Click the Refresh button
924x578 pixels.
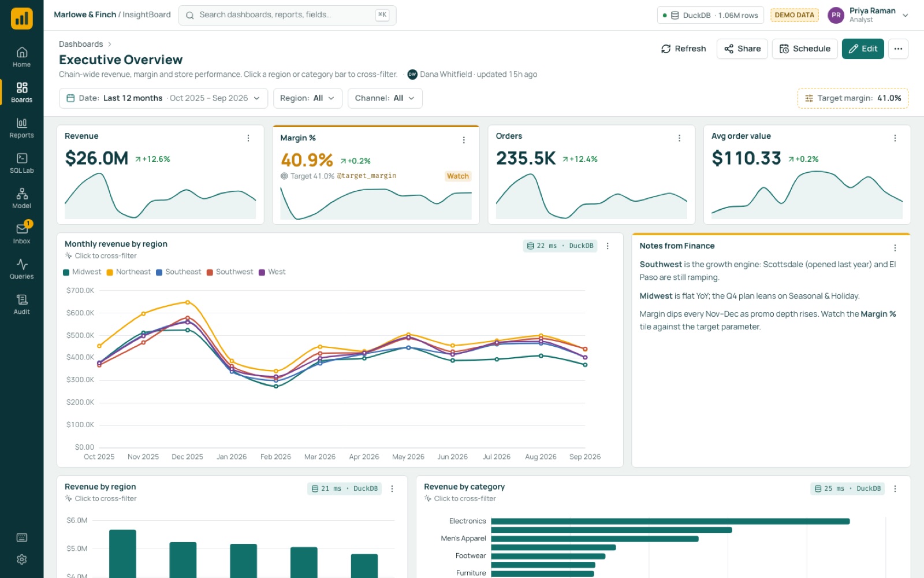(x=684, y=49)
